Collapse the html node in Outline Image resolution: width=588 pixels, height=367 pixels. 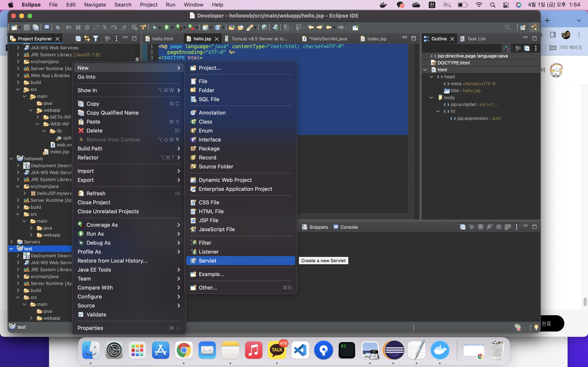point(425,70)
